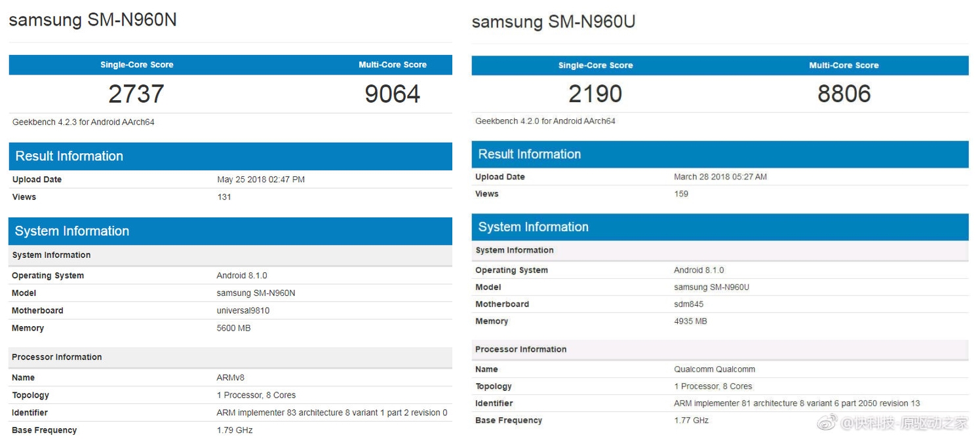This screenshot has height=442, width=980.
Task: Click the Weibo logo icon in the watermark
Action: click(827, 422)
